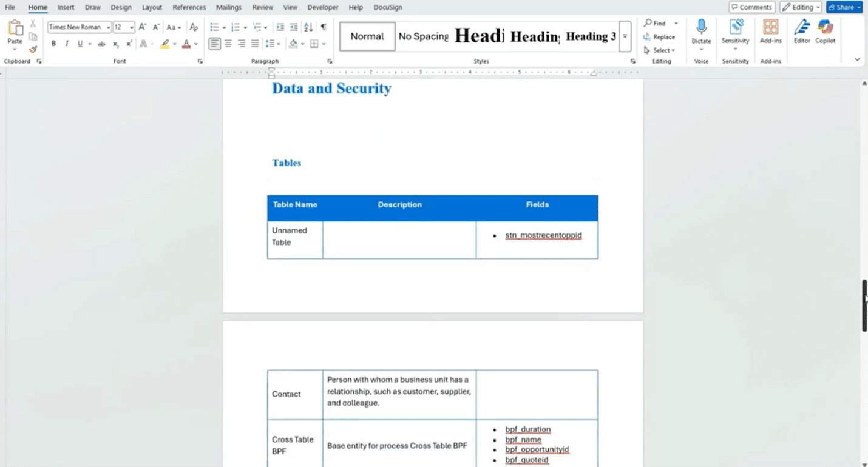
Task: Apply subscript formatting
Action: click(x=116, y=44)
